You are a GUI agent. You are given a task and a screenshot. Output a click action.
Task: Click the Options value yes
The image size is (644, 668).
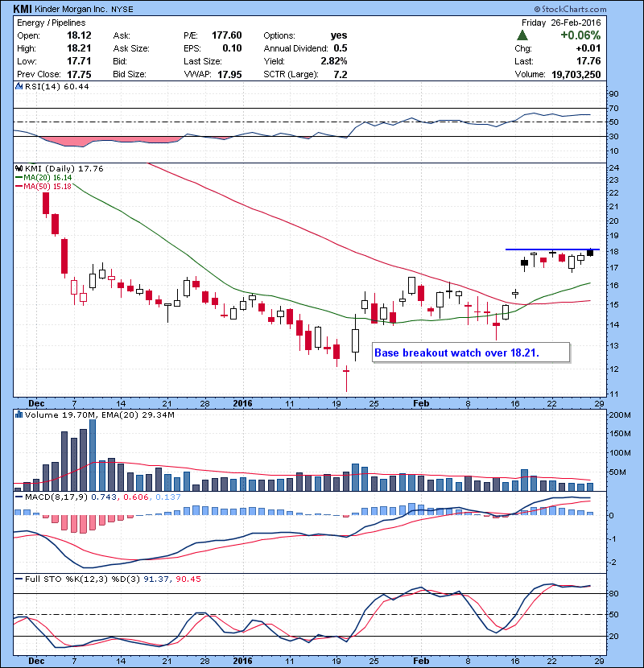click(x=339, y=35)
